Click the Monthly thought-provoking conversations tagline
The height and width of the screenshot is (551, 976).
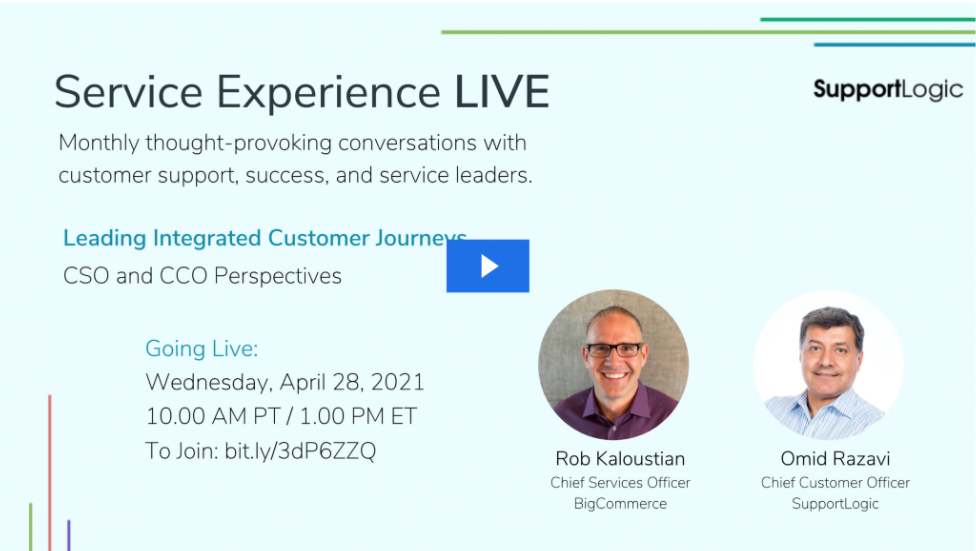293,143
